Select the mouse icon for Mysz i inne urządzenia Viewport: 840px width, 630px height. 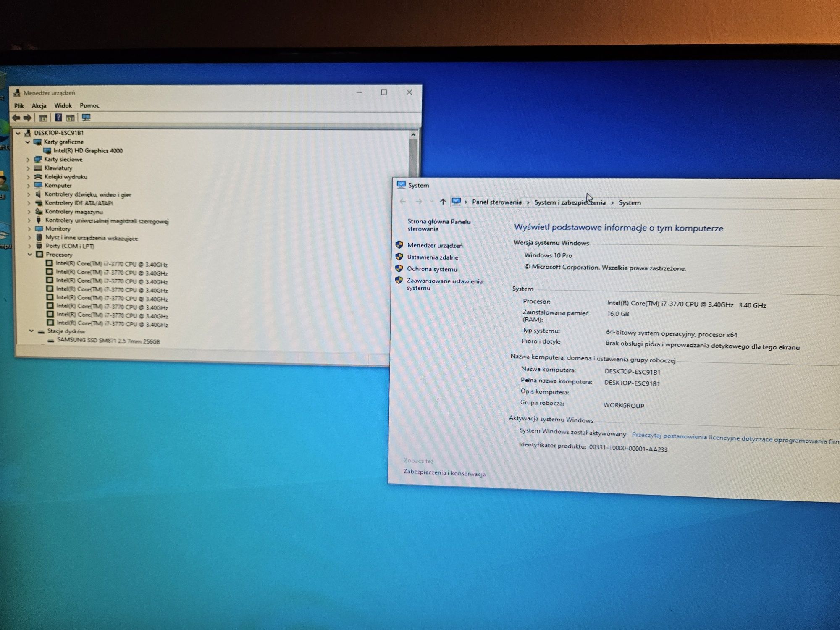pos(39,238)
